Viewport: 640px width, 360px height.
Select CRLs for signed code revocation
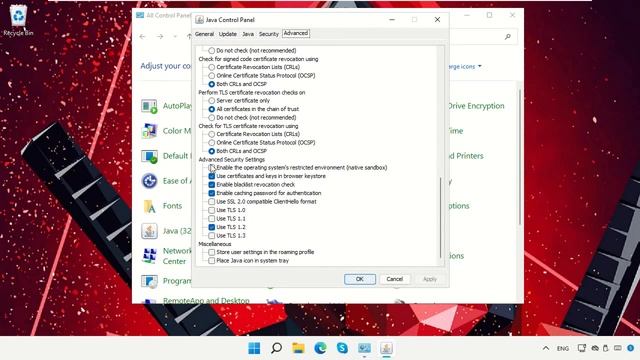pyautogui.click(x=211, y=67)
